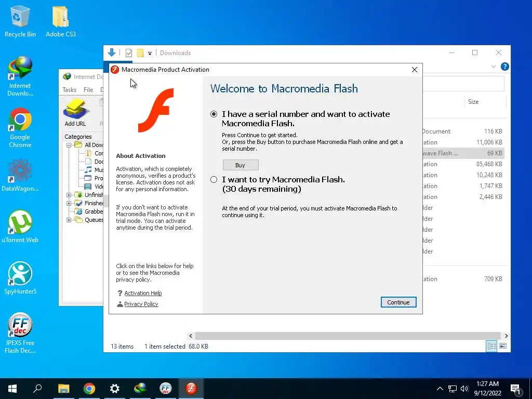
Task: Open the Help icon in Downloads window
Action: click(x=504, y=66)
